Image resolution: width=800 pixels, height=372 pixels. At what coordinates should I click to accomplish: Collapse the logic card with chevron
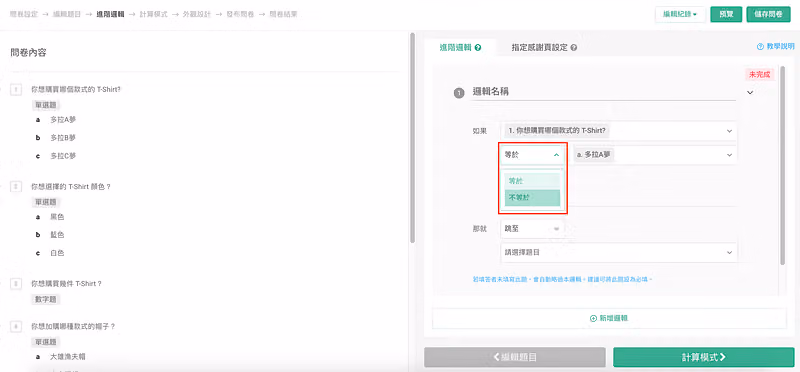(750, 93)
